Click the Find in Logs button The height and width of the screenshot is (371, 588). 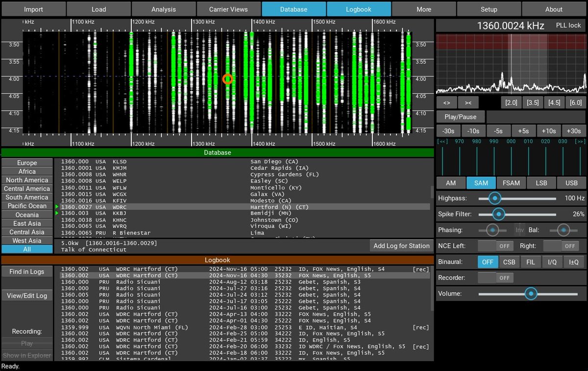click(27, 272)
